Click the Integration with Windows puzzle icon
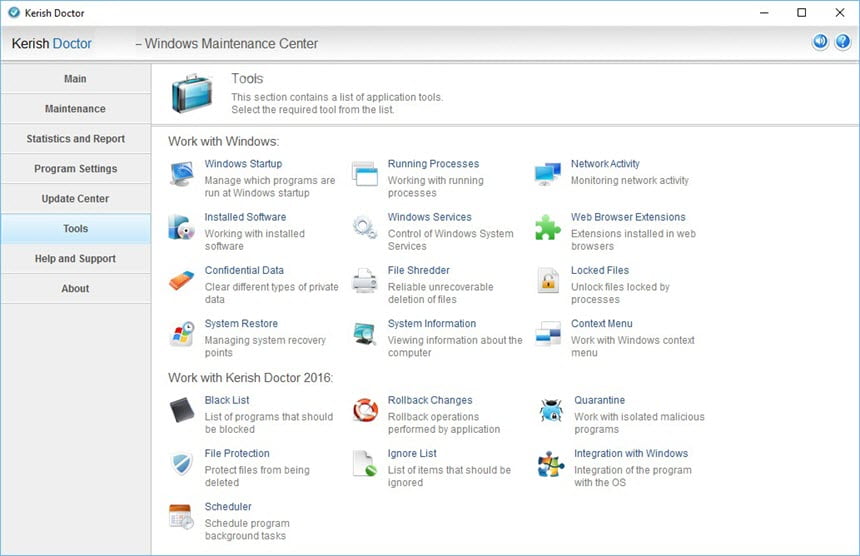Image resolution: width=860 pixels, height=556 pixels. point(551,464)
